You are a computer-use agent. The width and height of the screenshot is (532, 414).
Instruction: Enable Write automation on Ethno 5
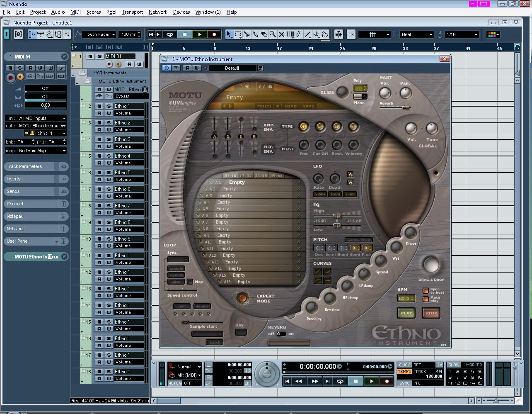pos(109,179)
